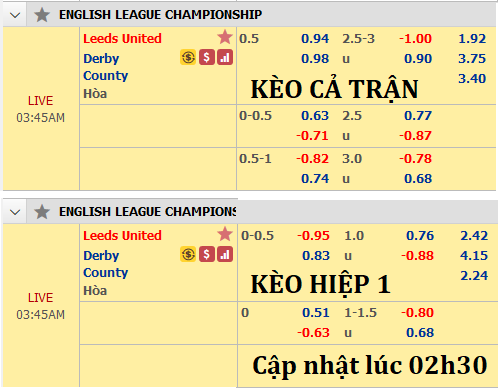Pick the 1X2 home win odds 1.92
This screenshot has height=389, width=498.
point(472,39)
